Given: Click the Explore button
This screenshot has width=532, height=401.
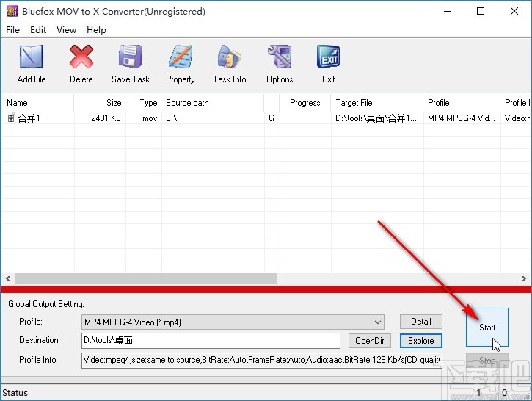Looking at the screenshot, I should [421, 341].
